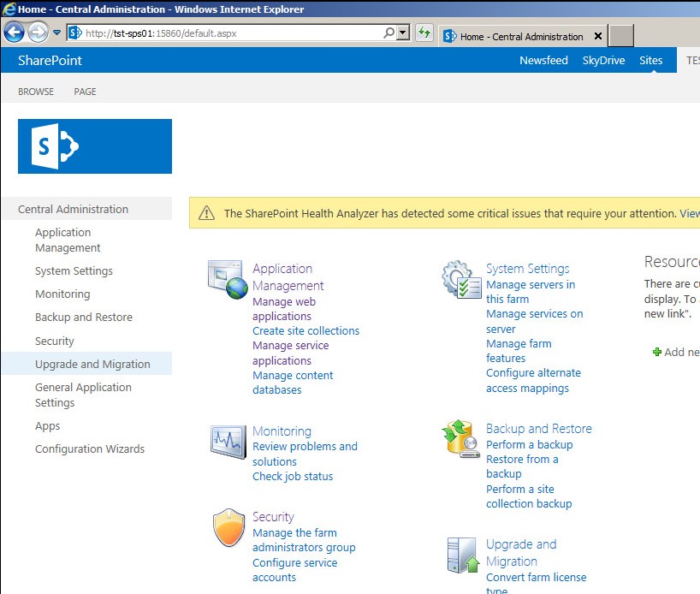
Task: Click Perform a backup link
Action: 529,444
